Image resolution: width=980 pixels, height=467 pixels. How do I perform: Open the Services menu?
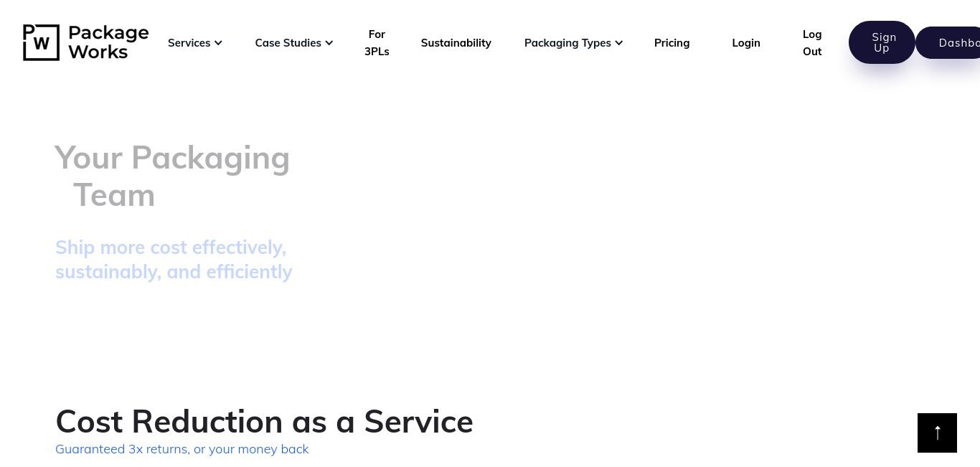pos(195,43)
